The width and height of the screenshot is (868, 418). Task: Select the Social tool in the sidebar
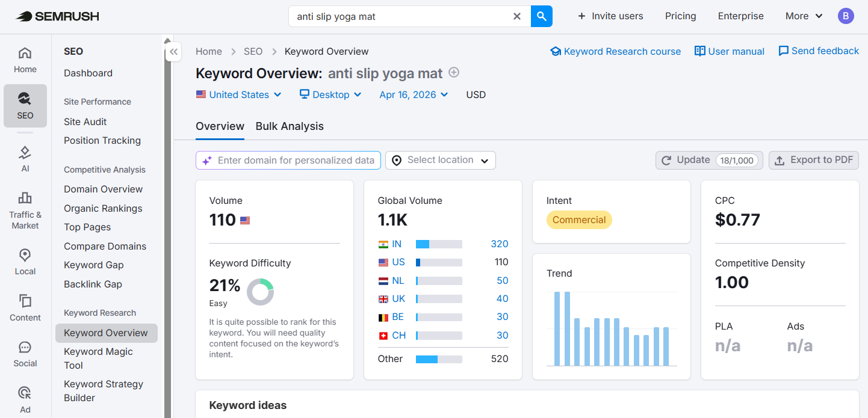pos(25,354)
